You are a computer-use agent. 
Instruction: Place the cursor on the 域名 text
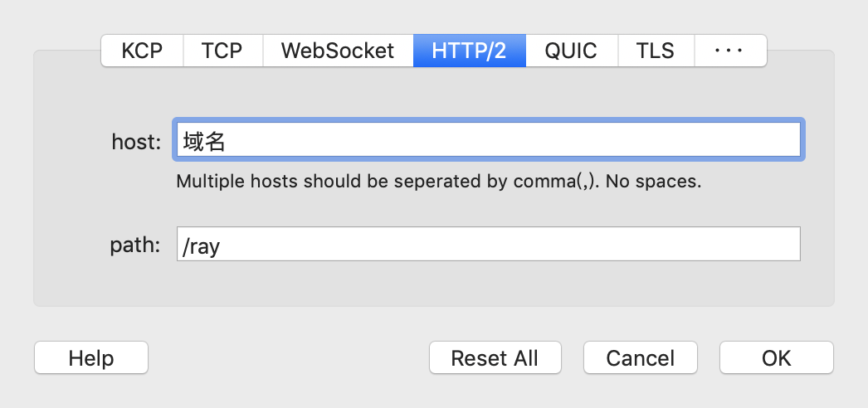pos(203,142)
